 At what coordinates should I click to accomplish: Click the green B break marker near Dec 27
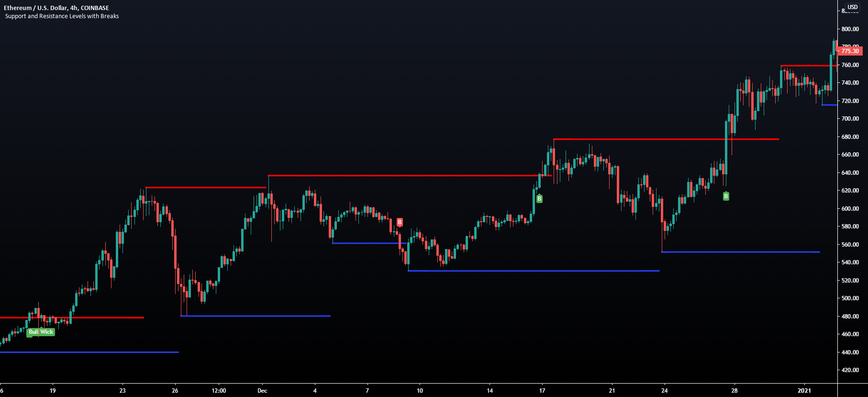(x=726, y=196)
